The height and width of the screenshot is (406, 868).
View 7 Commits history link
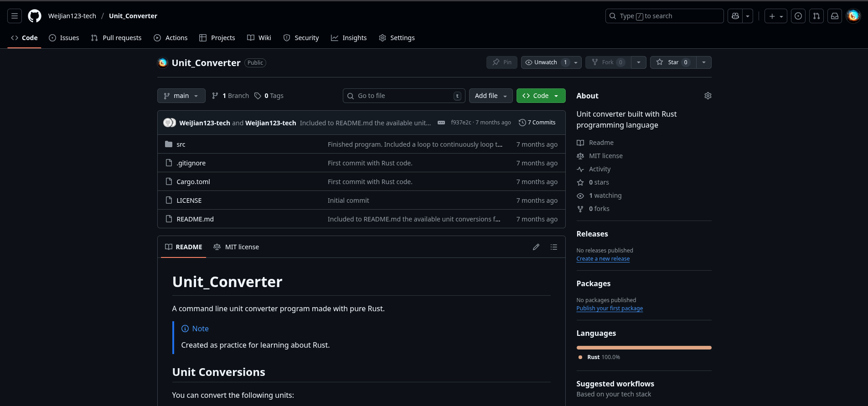click(x=537, y=123)
